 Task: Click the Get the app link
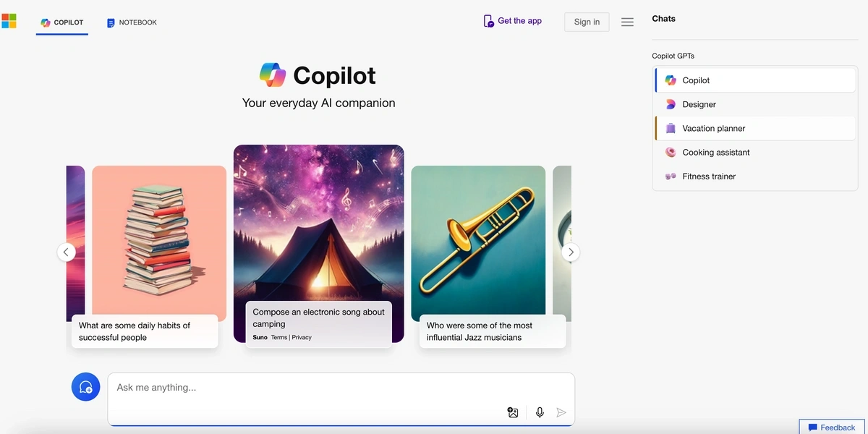click(512, 21)
